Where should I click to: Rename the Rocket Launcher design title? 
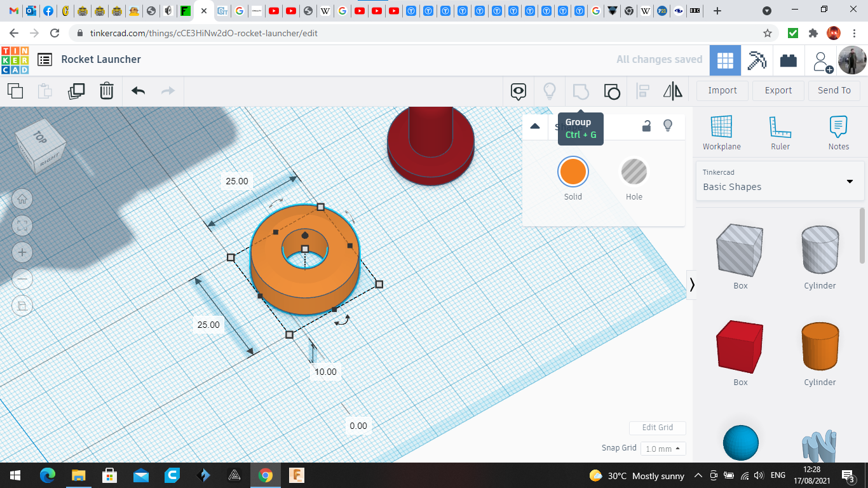(101, 59)
